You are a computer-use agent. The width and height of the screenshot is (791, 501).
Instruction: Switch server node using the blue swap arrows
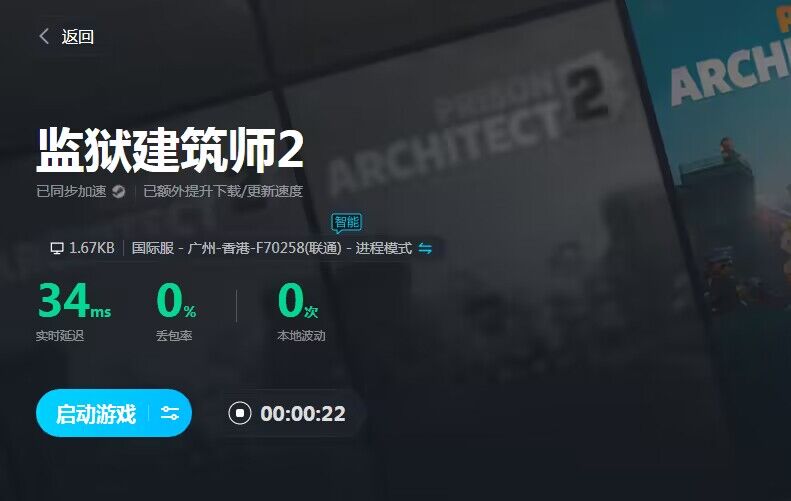click(425, 248)
